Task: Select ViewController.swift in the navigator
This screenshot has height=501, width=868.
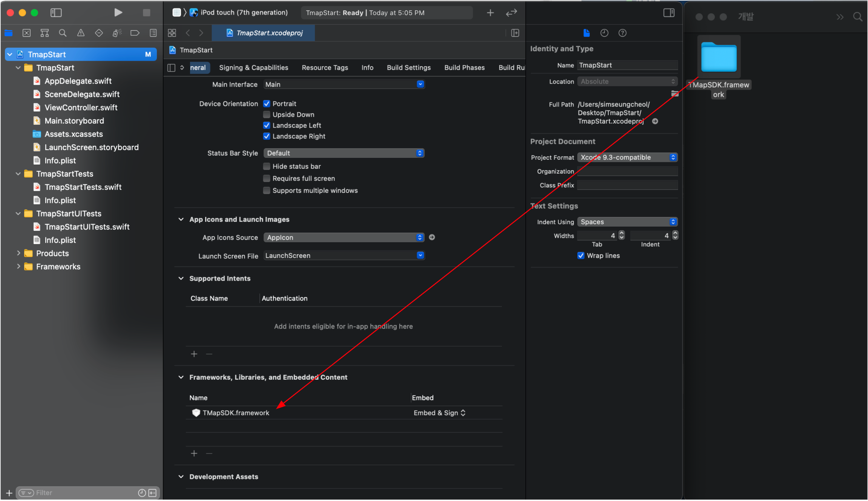Action: pos(81,108)
